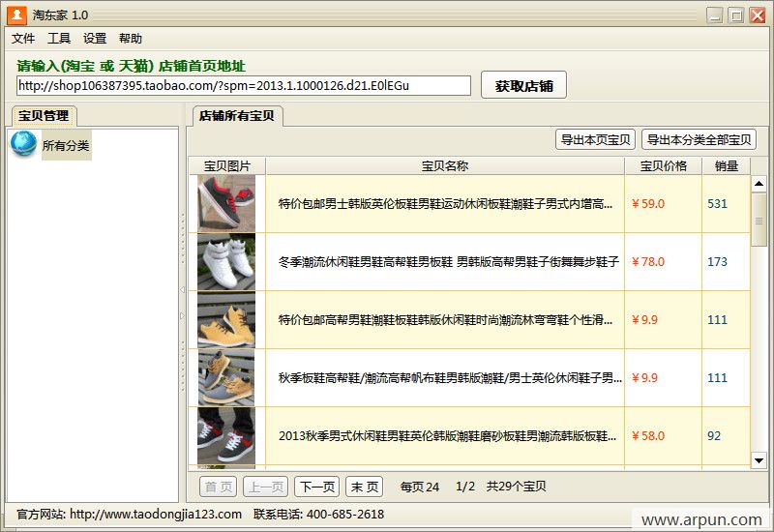Select the white high-top shoe thumbnail
The image size is (774, 532).
click(226, 261)
